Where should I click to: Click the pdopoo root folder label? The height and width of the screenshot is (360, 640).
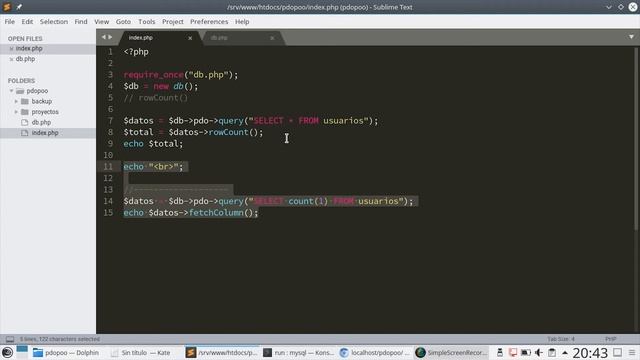tap(37, 91)
